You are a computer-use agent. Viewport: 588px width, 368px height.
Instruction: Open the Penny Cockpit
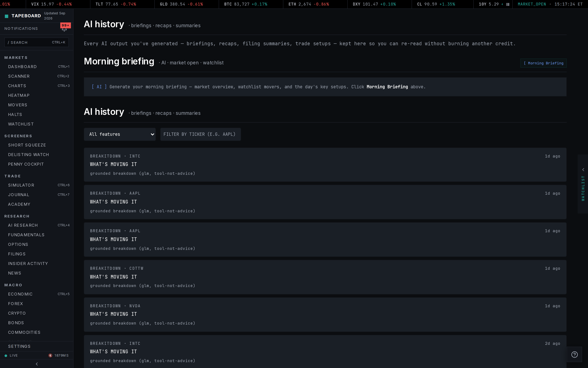click(x=37, y=164)
